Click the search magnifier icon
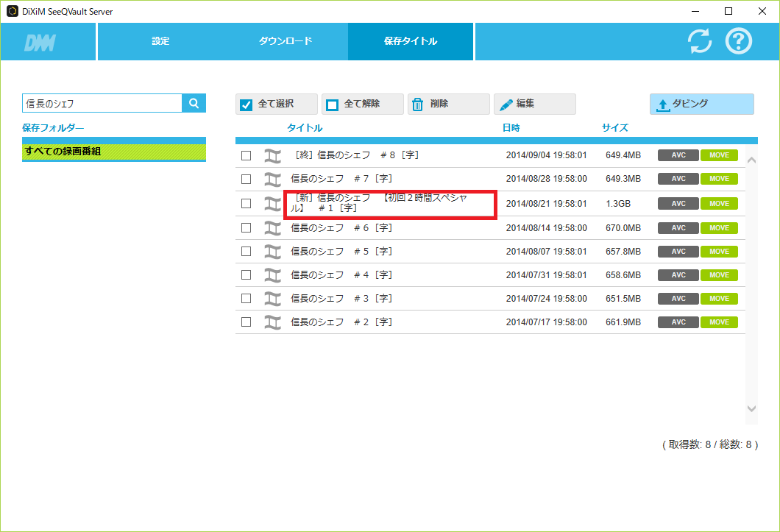780x532 pixels. (x=194, y=104)
